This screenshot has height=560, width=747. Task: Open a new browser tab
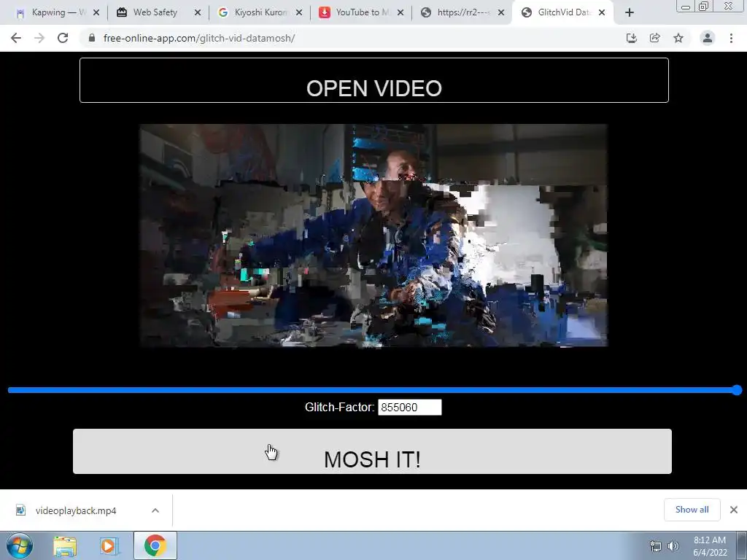point(630,13)
